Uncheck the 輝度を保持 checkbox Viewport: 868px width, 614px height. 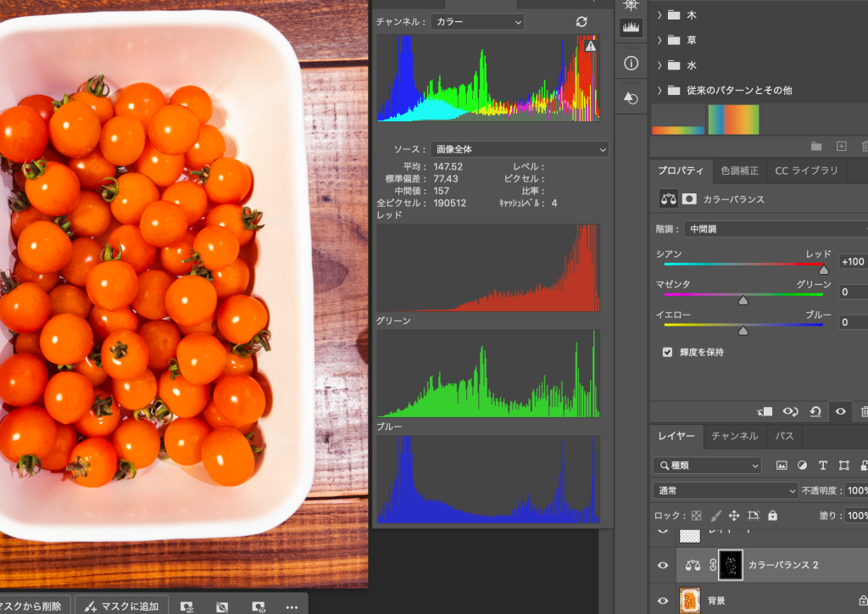[x=668, y=351]
